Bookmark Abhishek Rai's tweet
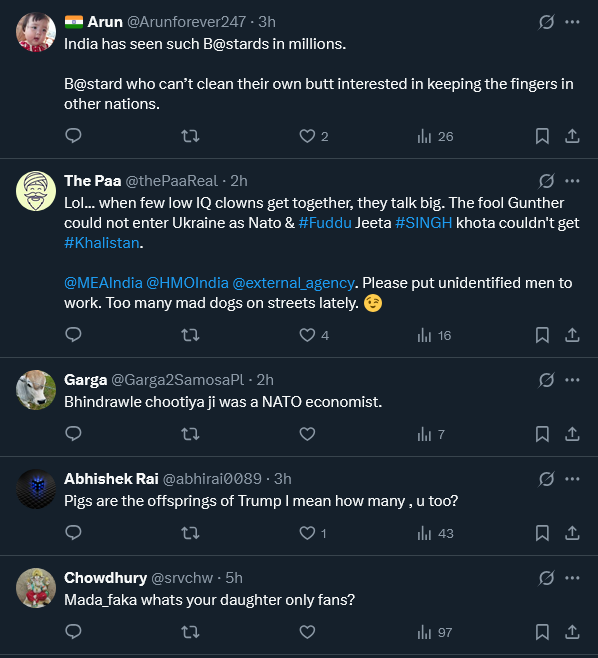This screenshot has height=658, width=598. [542, 533]
